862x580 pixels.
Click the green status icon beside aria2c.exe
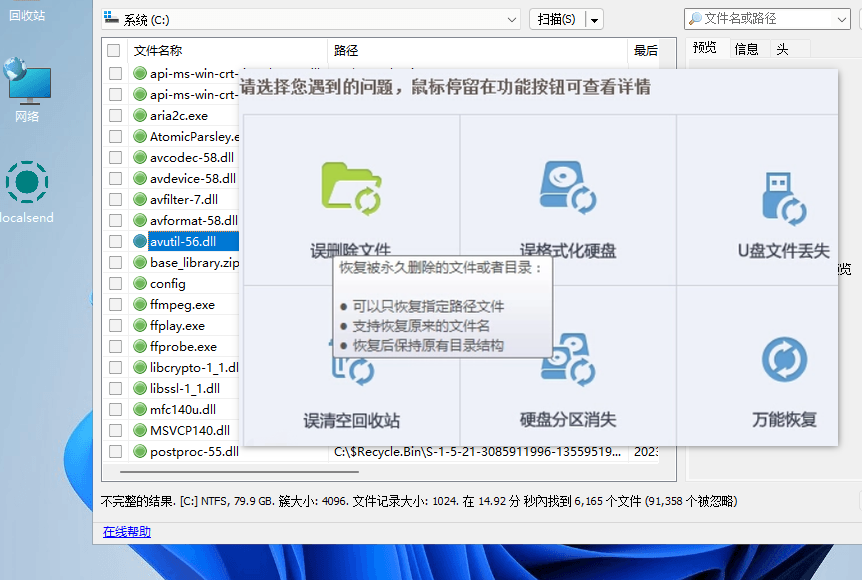click(140, 115)
